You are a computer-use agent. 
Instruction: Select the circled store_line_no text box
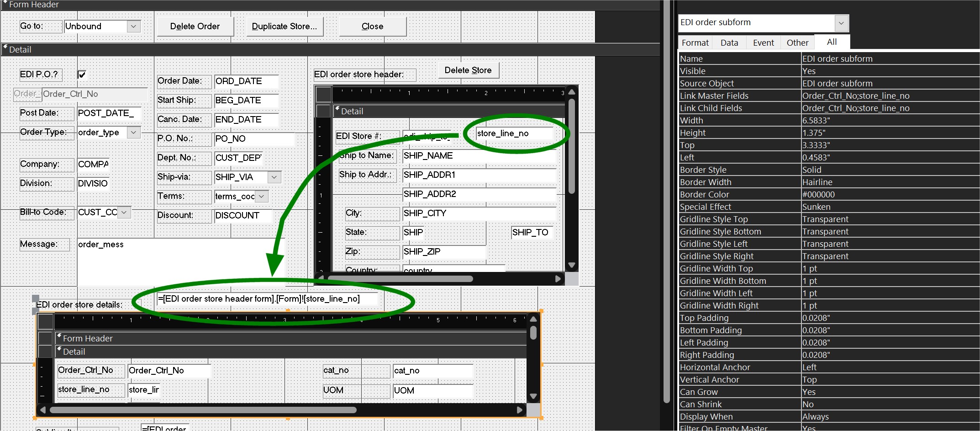(x=514, y=133)
